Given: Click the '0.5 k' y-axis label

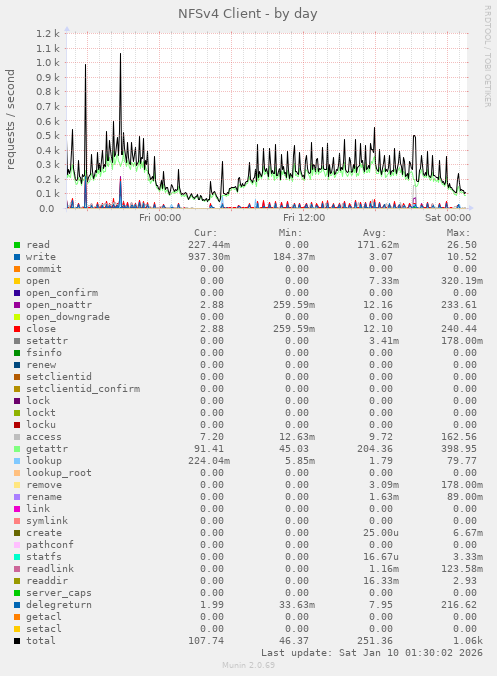Looking at the screenshot, I should (48, 136).
